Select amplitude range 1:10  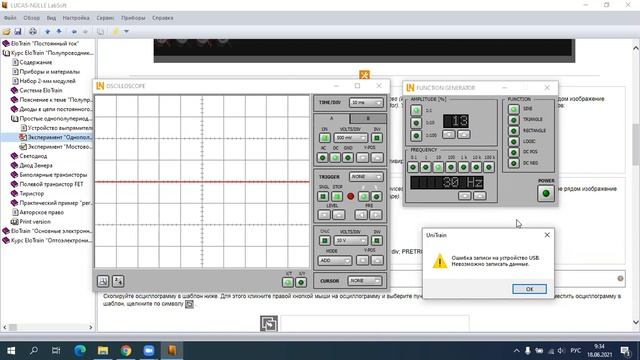click(x=416, y=123)
